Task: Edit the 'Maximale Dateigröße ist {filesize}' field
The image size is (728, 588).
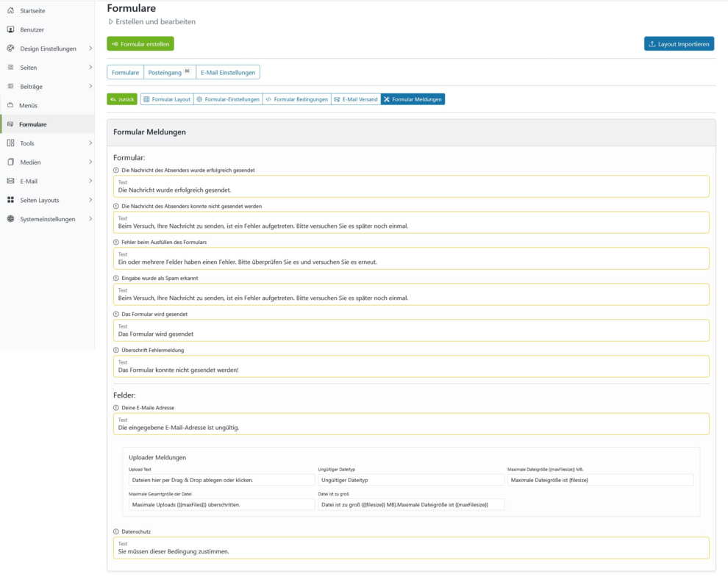Action: 600,481
